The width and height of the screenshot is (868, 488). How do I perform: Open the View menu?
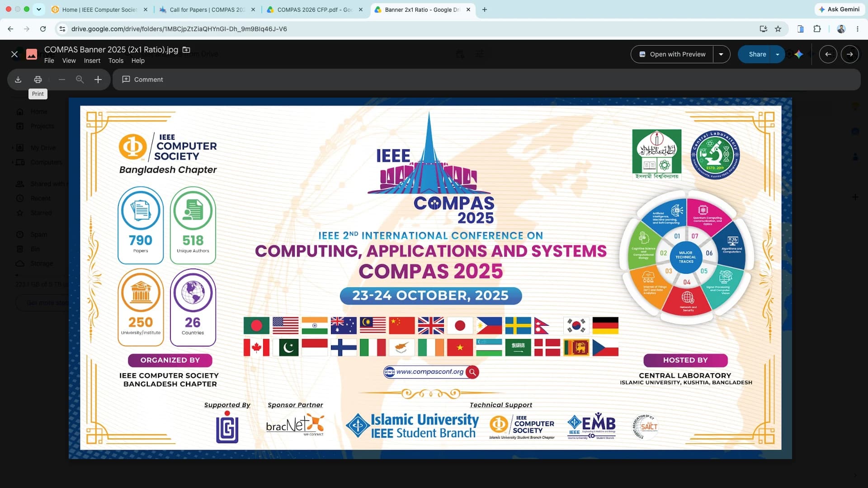69,61
